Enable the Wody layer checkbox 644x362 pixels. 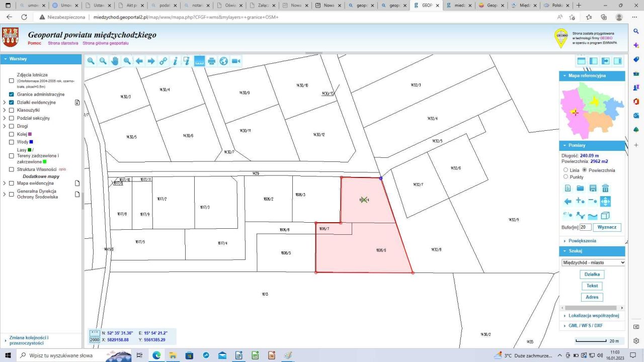pyautogui.click(x=12, y=142)
